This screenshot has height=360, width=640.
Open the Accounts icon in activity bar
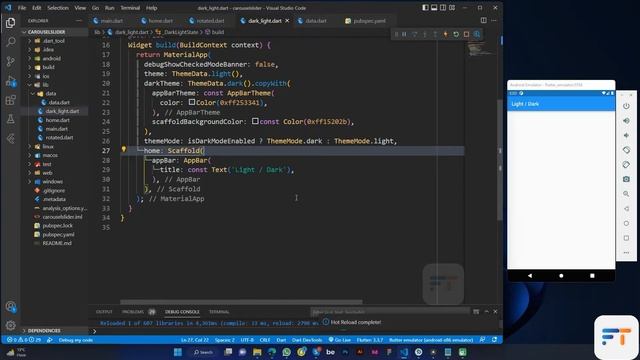[11, 307]
